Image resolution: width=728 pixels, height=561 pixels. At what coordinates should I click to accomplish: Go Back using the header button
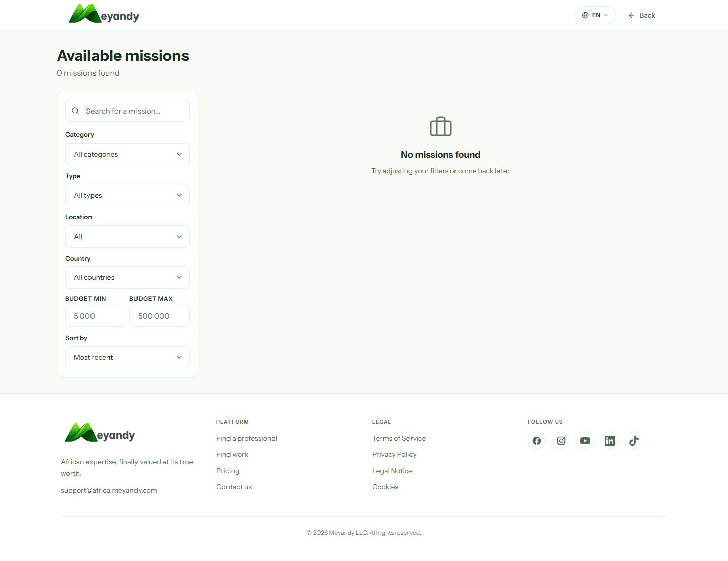pyautogui.click(x=642, y=15)
